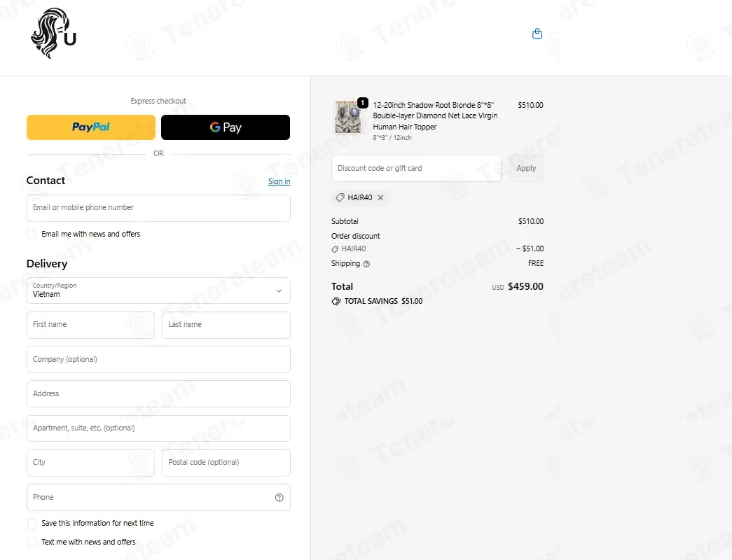The width and height of the screenshot is (732, 560).
Task: Click the Sign in link
Action: [x=279, y=181]
